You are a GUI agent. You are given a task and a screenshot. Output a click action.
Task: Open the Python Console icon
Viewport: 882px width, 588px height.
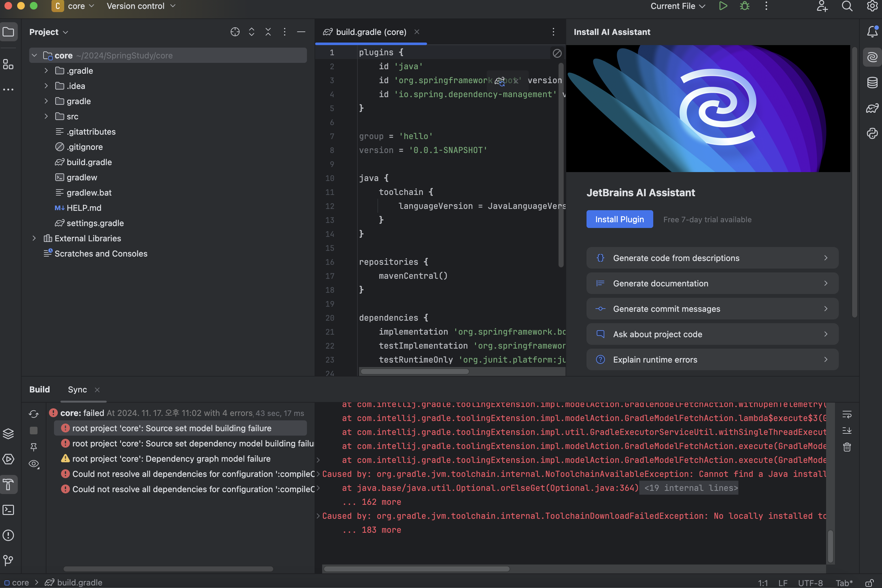872,133
